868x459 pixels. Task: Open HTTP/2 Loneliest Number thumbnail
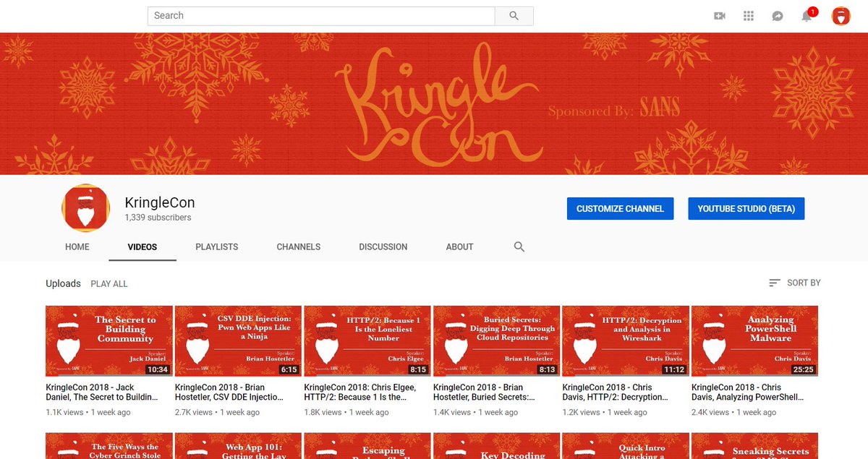(367, 340)
